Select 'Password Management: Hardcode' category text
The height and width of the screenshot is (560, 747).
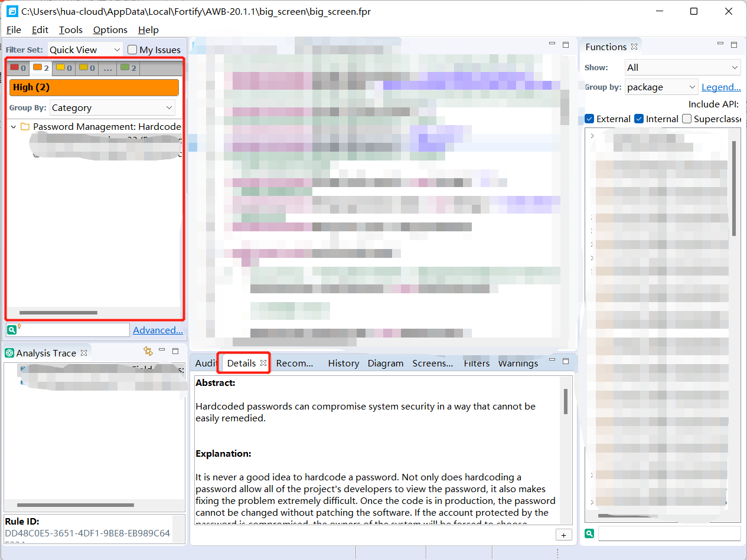107,126
